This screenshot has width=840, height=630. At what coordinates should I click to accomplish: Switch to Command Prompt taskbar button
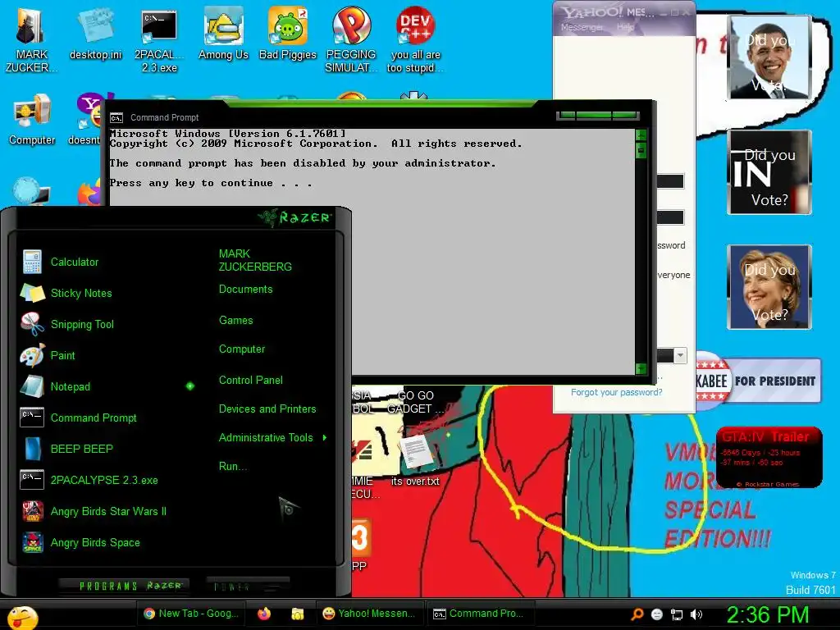479,614
